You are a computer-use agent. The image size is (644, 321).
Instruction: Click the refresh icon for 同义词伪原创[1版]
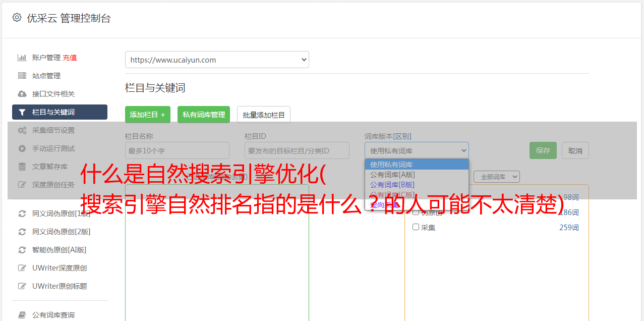(x=22, y=213)
